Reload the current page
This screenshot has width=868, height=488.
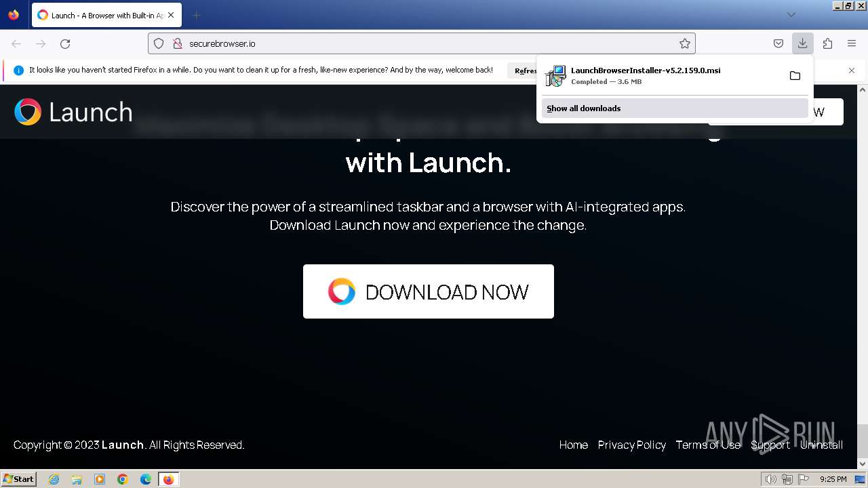(65, 43)
